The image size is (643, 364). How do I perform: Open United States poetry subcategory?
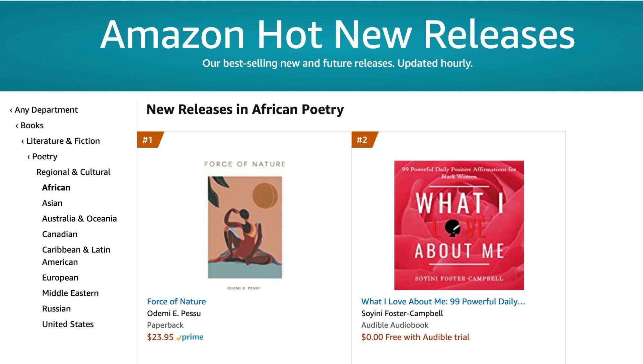(68, 324)
